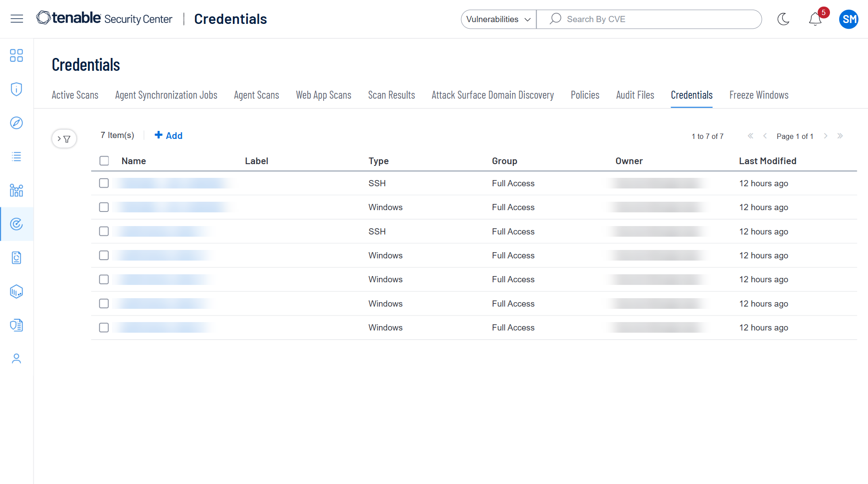868x484 pixels.
Task: Select the Credentials tab
Action: 691,95
